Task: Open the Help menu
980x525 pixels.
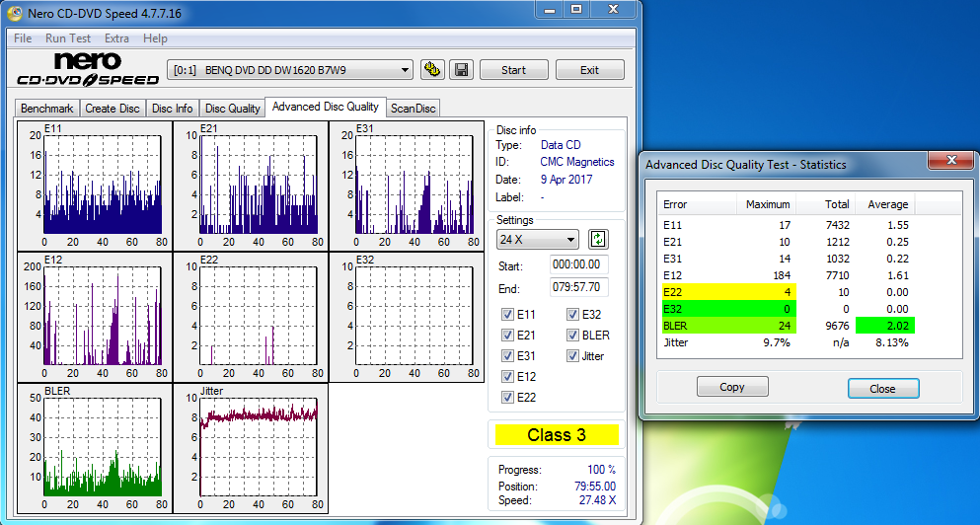Action: pos(155,38)
